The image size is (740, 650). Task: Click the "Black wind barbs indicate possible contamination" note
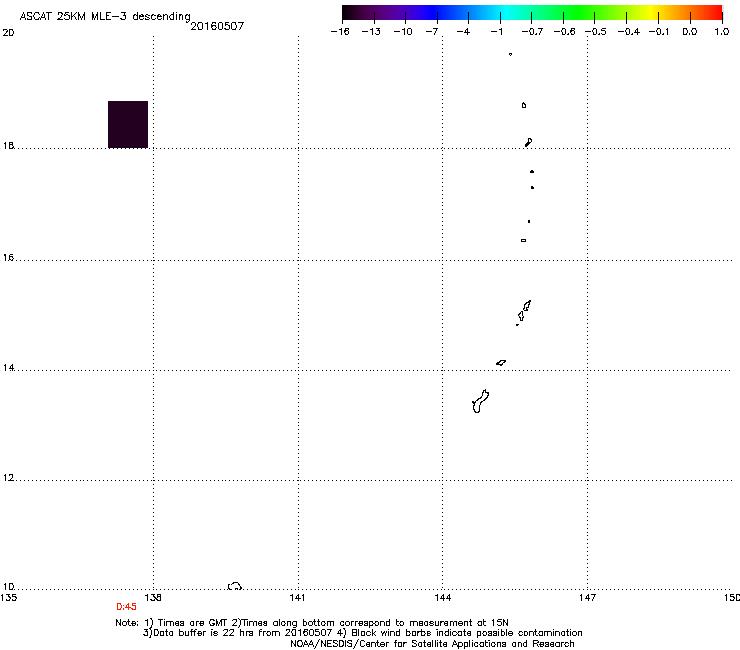(467, 633)
